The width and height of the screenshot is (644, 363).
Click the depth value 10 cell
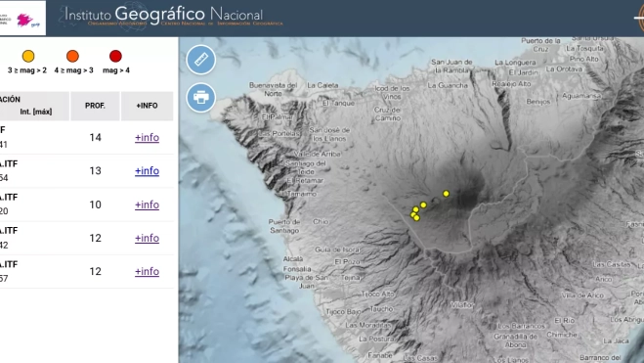click(96, 204)
